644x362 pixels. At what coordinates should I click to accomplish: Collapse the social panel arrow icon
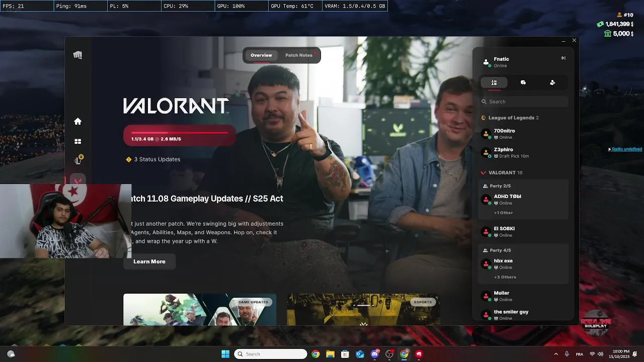563,58
